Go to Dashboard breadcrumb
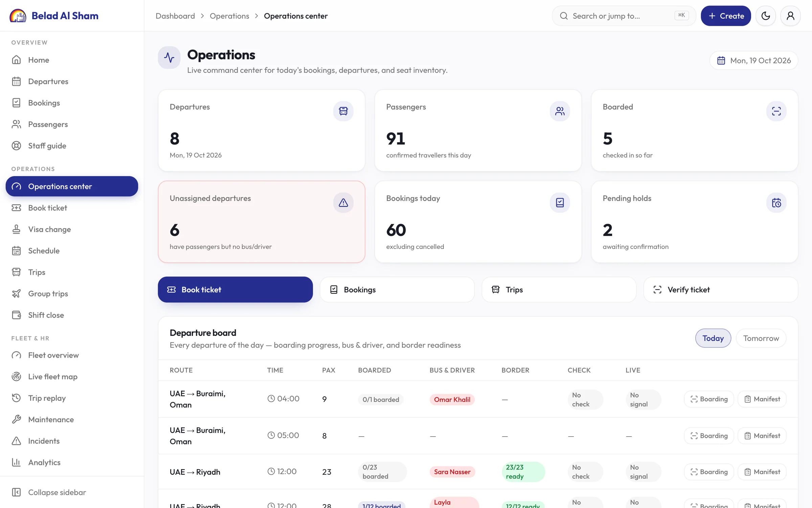 (x=175, y=16)
